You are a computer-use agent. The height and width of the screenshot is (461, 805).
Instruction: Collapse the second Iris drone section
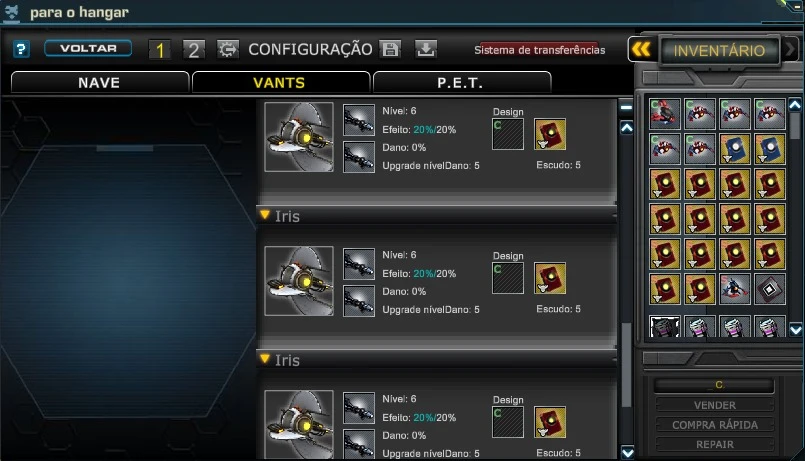click(x=265, y=359)
